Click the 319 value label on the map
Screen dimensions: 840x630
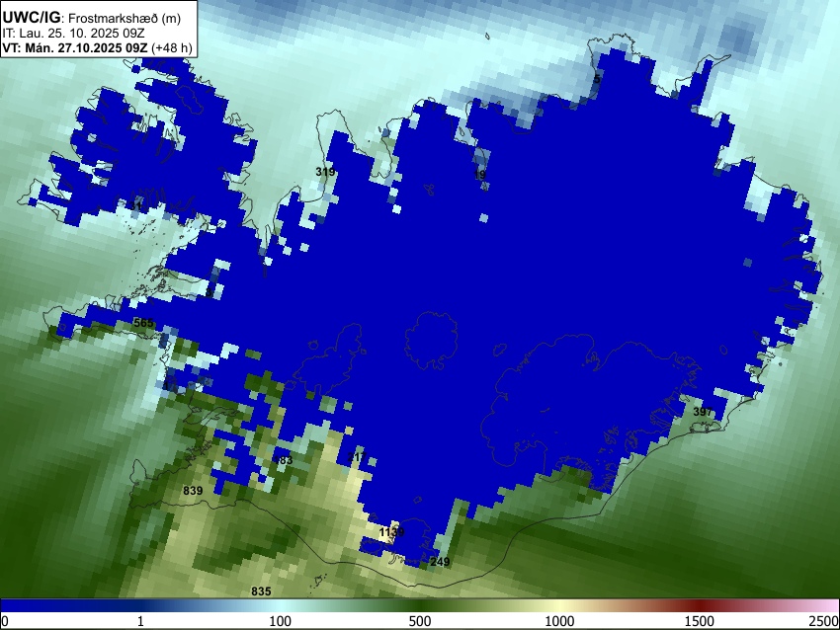point(325,172)
